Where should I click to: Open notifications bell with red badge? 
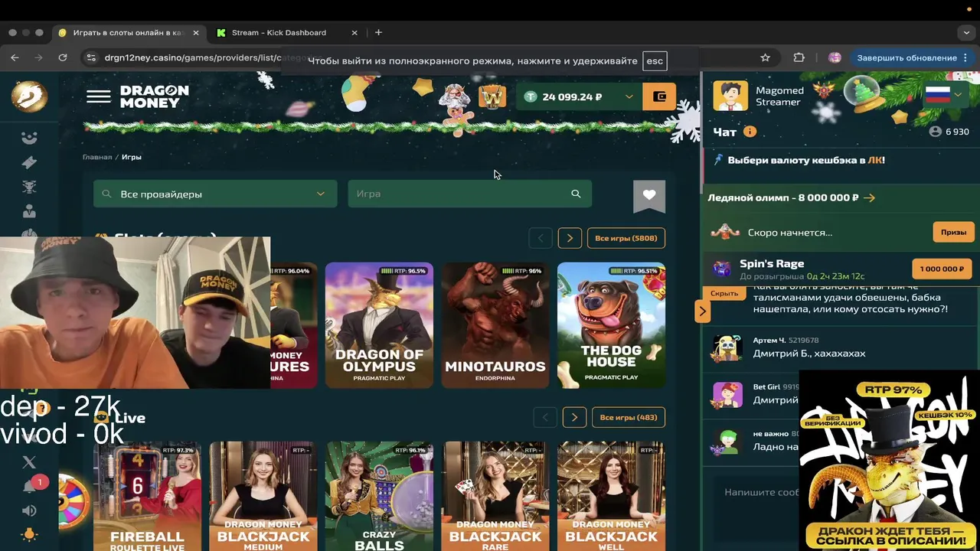click(31, 486)
